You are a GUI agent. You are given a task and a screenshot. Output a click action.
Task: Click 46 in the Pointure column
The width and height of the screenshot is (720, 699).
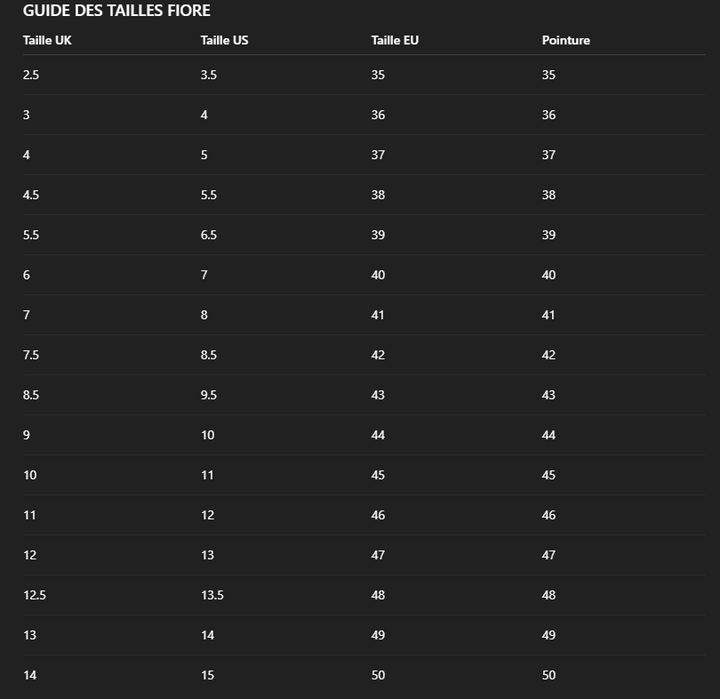click(549, 515)
